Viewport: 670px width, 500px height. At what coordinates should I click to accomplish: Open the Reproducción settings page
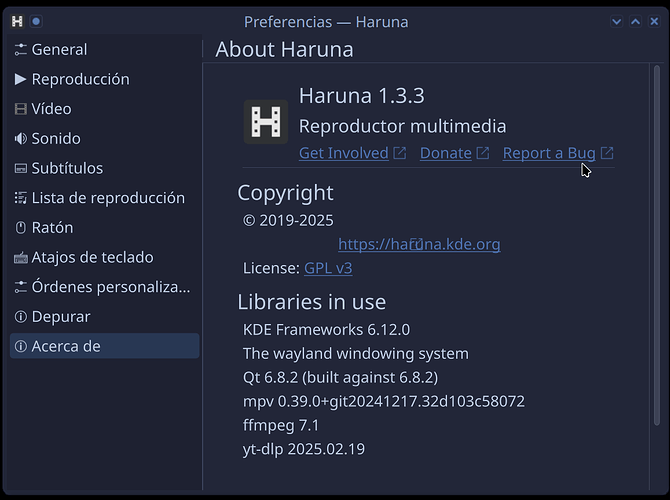(x=104, y=79)
